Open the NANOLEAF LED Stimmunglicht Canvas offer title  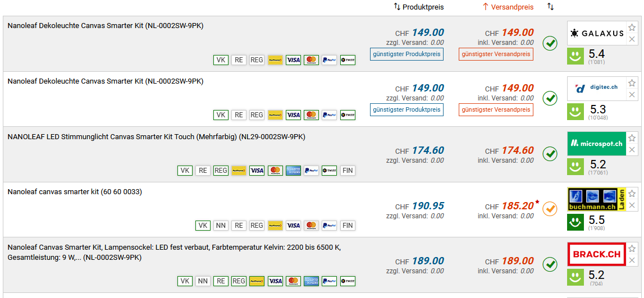click(156, 136)
